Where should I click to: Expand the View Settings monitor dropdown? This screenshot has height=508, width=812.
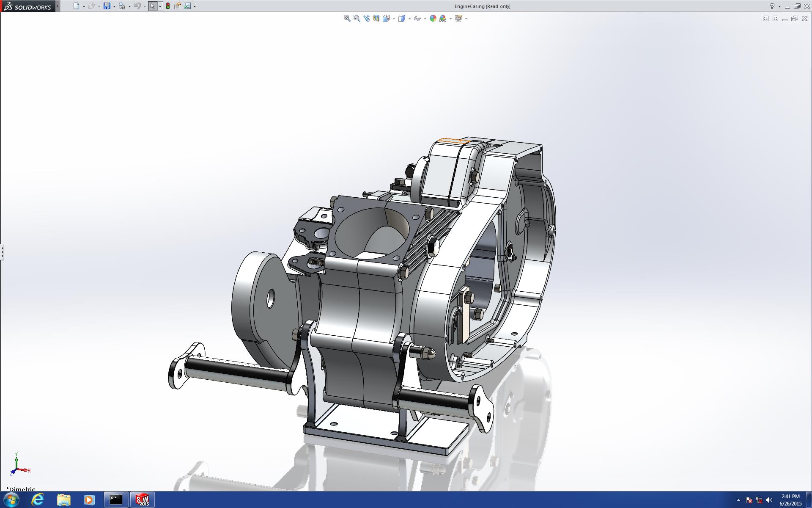[x=466, y=19]
